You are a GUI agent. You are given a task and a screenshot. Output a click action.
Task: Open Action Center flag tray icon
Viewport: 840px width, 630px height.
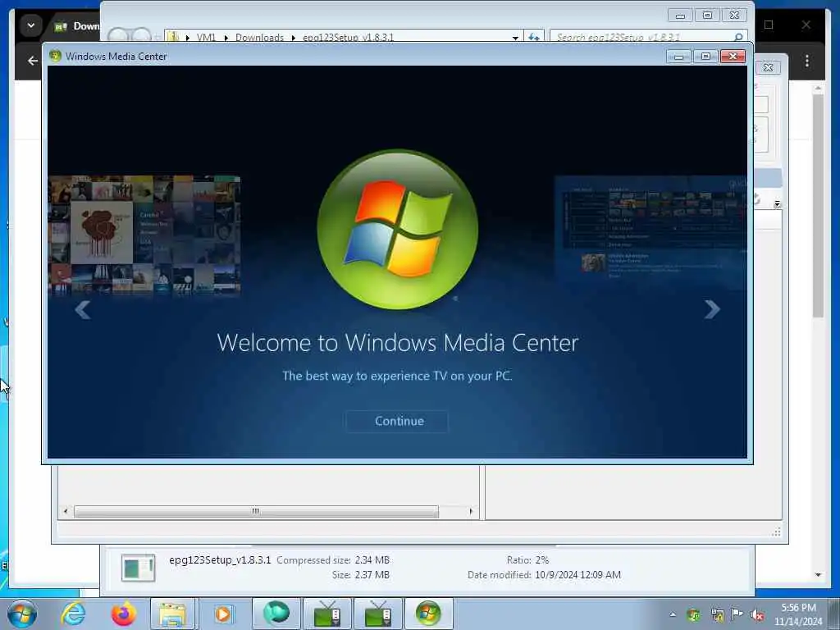pos(737,614)
